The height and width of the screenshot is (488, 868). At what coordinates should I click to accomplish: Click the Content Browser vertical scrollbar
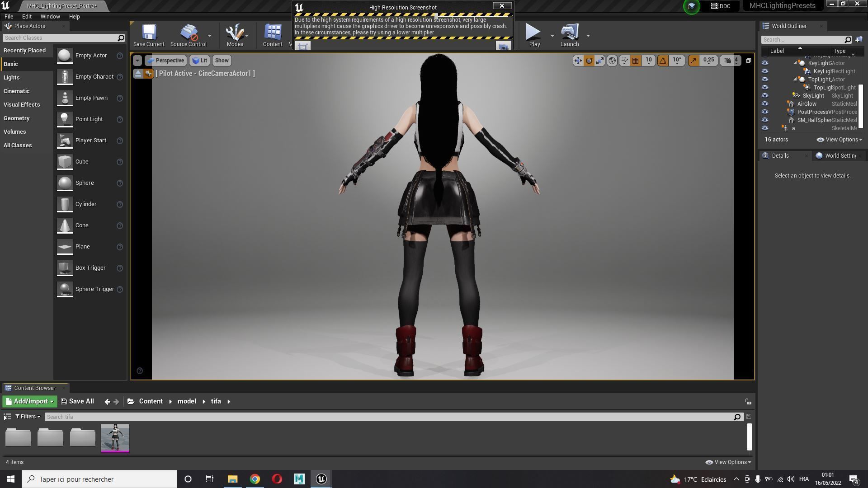pos(749,437)
